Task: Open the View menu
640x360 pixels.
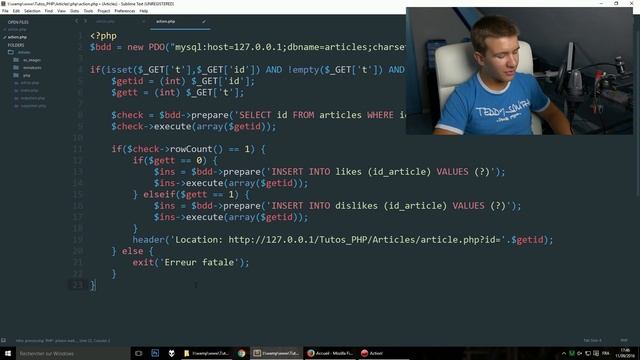Action: (61, 11)
